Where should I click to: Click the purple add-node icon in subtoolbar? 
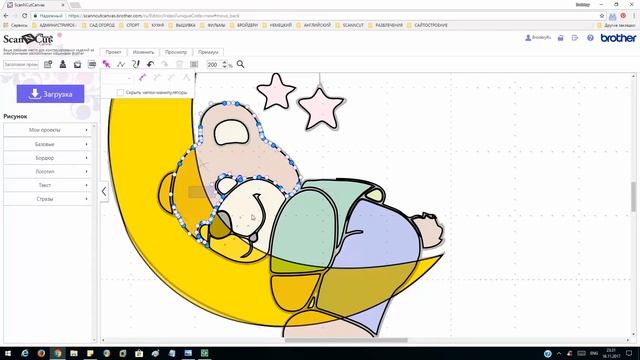(142, 78)
